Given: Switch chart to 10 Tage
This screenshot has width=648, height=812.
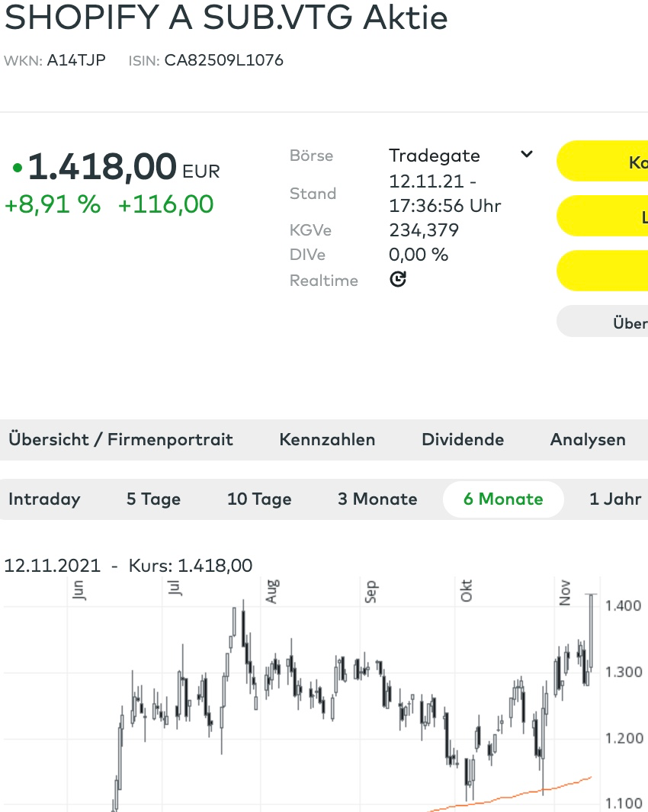Looking at the screenshot, I should point(259,499).
